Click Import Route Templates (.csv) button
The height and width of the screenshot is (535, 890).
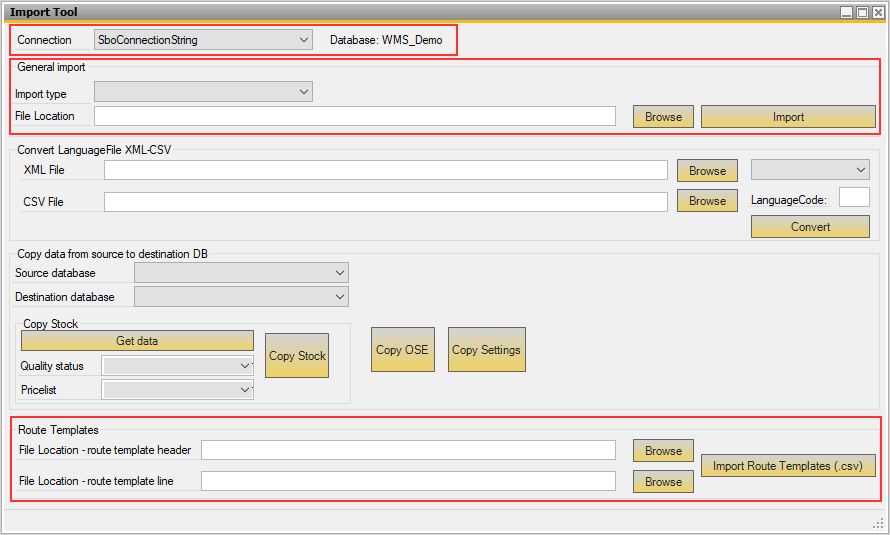tap(788, 466)
